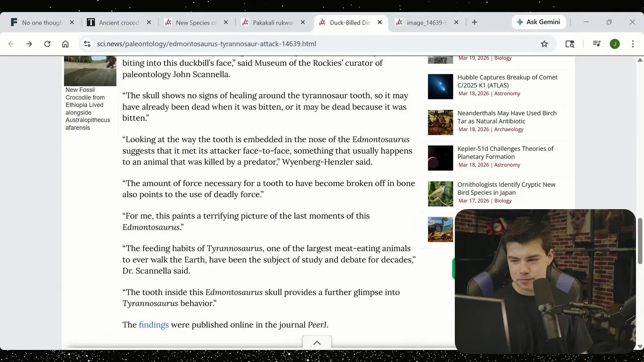Restore down the browser window
This screenshot has width=644, height=362.
(609, 22)
